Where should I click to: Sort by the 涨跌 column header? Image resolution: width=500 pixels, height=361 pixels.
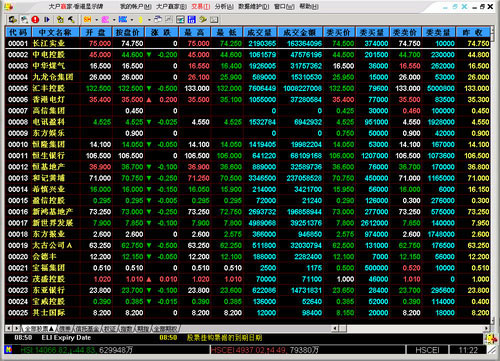point(161,32)
